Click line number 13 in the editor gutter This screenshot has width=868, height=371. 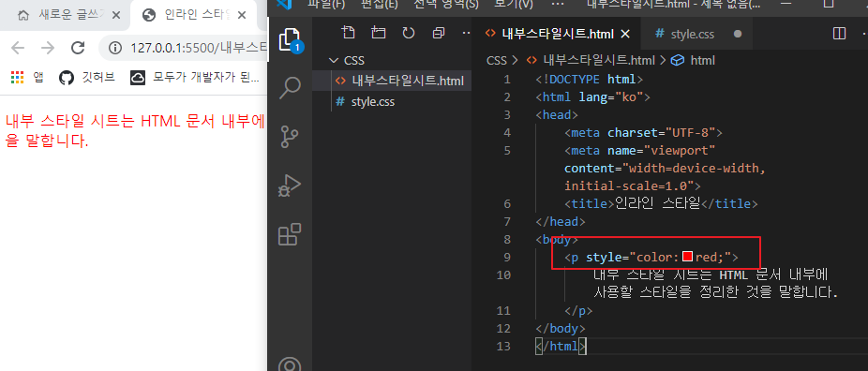[x=503, y=346]
